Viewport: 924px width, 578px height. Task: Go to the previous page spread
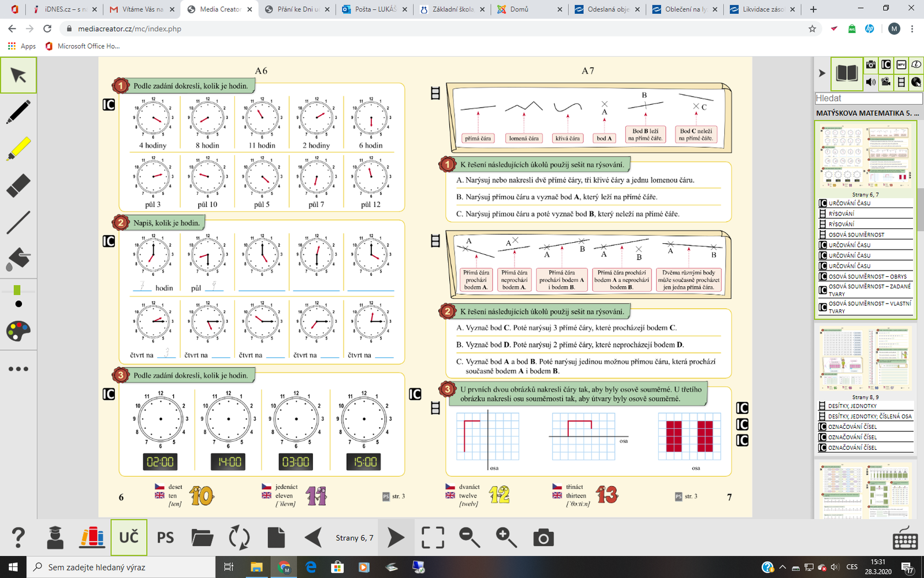point(314,538)
